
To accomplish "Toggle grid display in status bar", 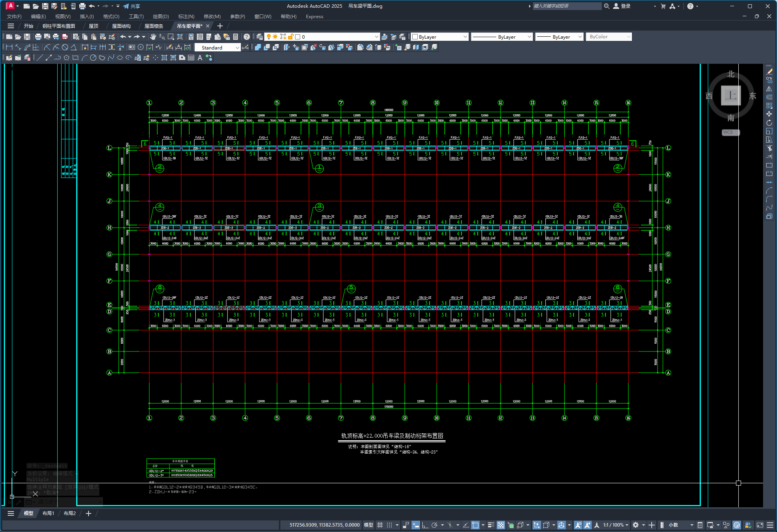I will click(x=380, y=525).
